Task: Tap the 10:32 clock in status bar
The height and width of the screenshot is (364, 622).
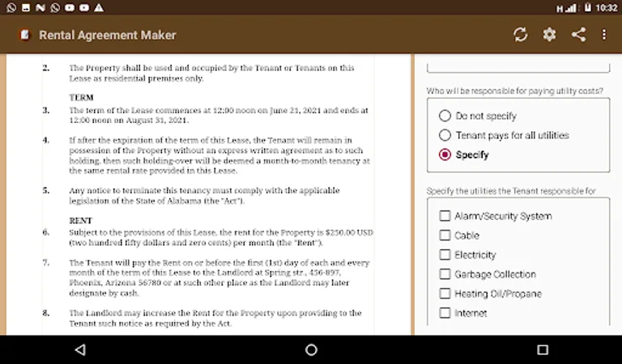Action: [606, 8]
